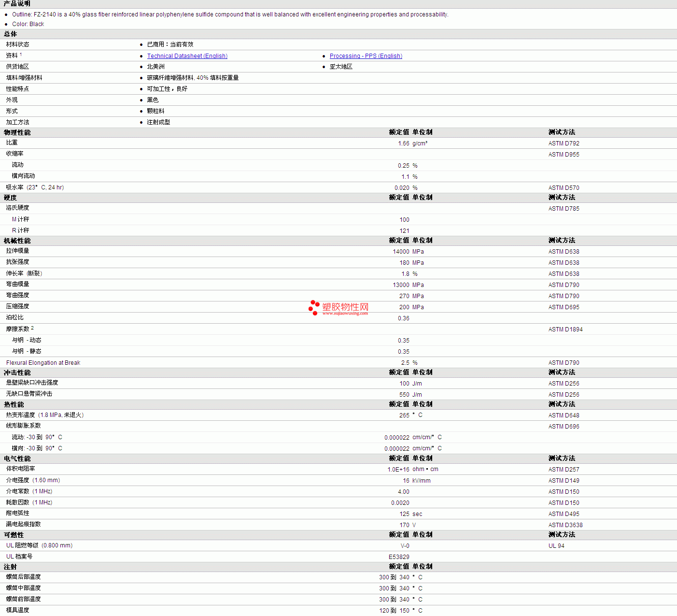This screenshot has width=677, height=616.
Task: Select the 物理性能 section header
Action: 17,132
